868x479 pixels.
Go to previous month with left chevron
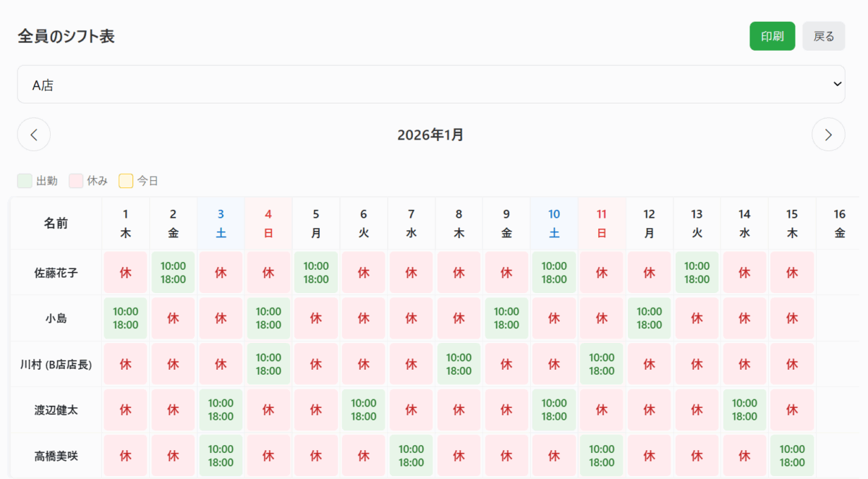[x=34, y=135]
